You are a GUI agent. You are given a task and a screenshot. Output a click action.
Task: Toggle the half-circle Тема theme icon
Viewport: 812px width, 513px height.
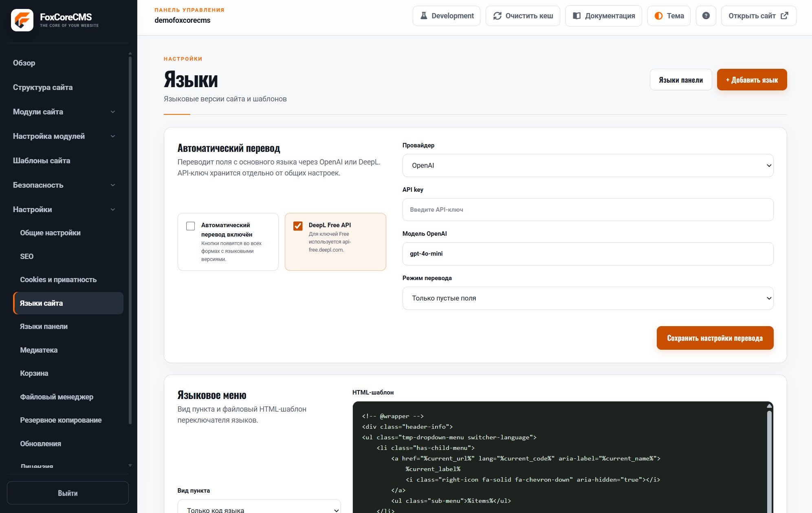658,16
